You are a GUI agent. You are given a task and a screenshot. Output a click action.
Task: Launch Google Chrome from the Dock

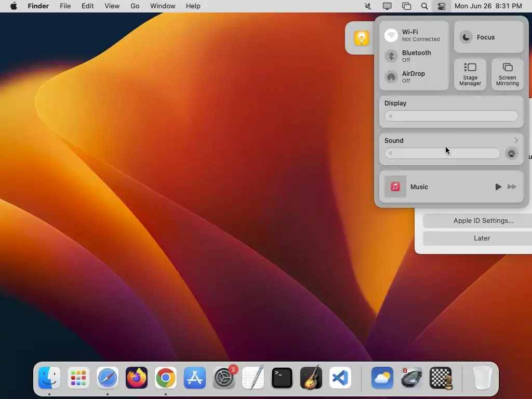(166, 378)
